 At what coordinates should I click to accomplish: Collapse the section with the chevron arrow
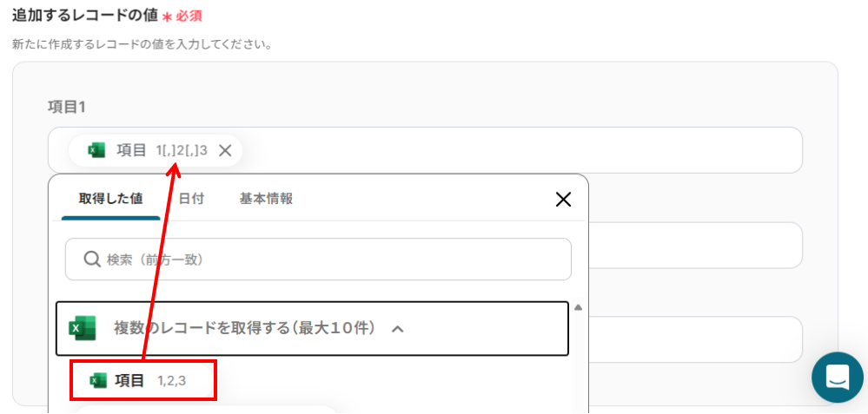click(398, 329)
